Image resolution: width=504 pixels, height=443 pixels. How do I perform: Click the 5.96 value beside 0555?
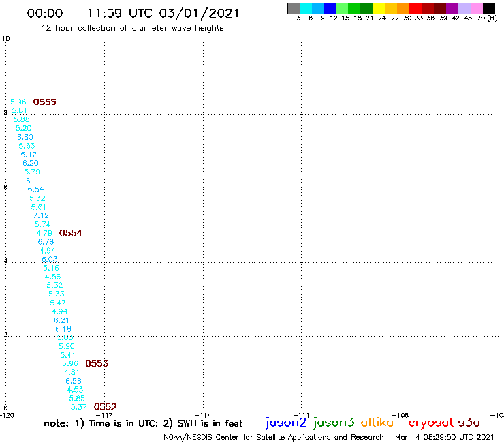[x=18, y=102]
